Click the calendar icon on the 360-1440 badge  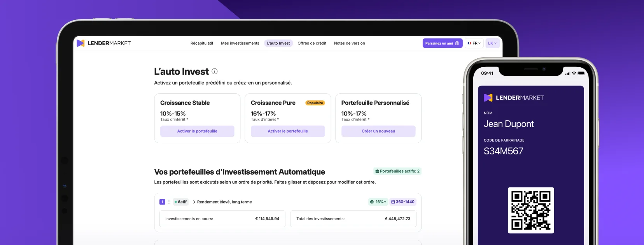(x=393, y=202)
